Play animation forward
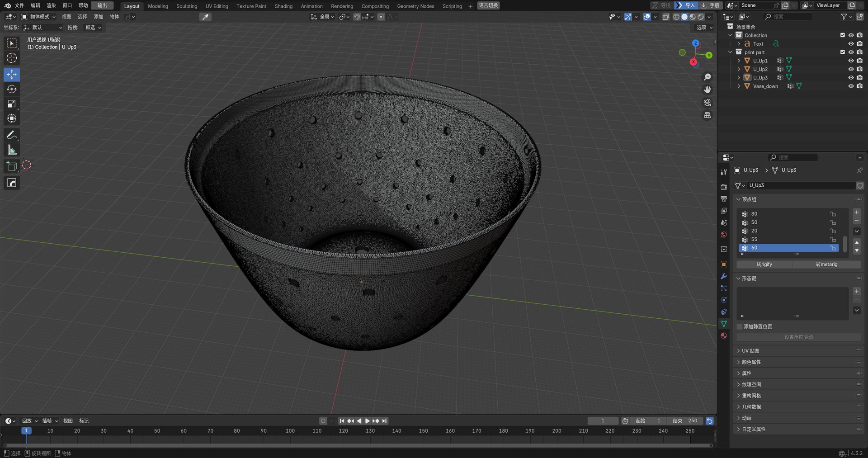The width and height of the screenshot is (868, 458). pos(368,421)
